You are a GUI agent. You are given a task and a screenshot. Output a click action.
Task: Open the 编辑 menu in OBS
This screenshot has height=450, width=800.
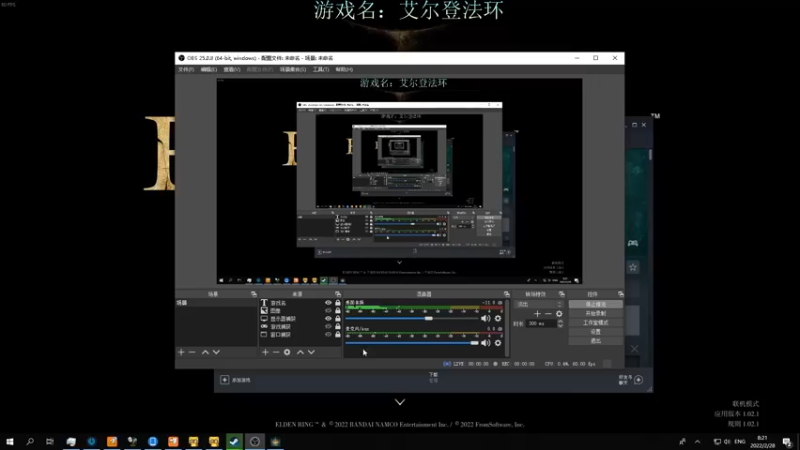pyautogui.click(x=209, y=69)
